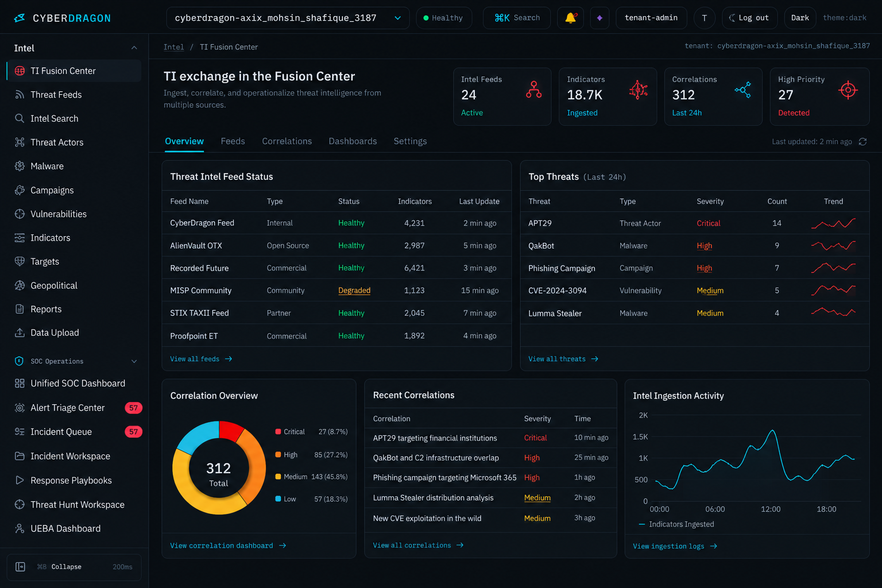Select the Recorded Future feed name
This screenshot has height=588, width=882.
click(199, 268)
